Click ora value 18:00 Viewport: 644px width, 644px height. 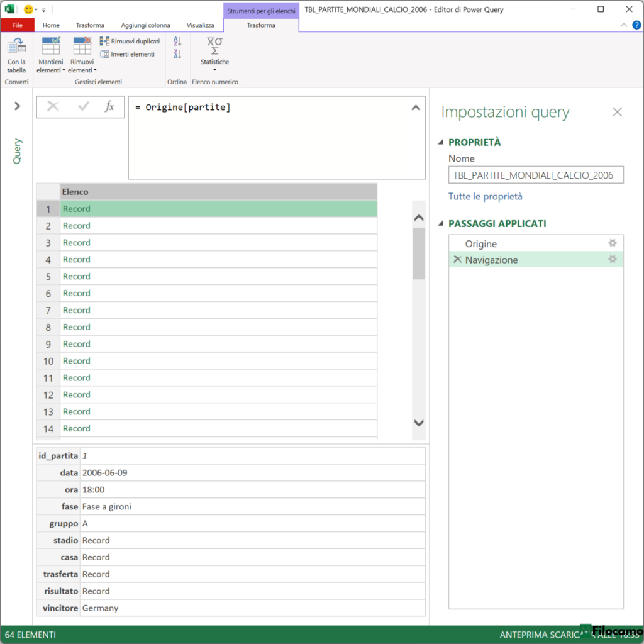point(93,489)
